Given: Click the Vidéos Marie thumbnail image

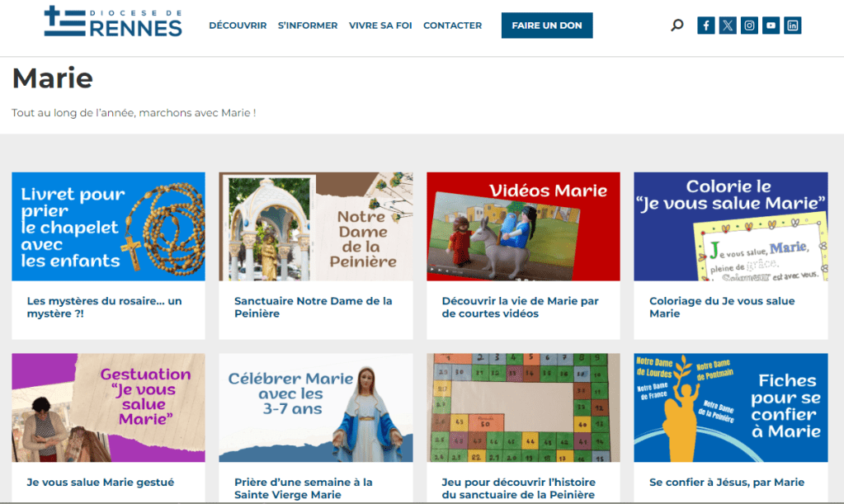Looking at the screenshot, I should (523, 227).
